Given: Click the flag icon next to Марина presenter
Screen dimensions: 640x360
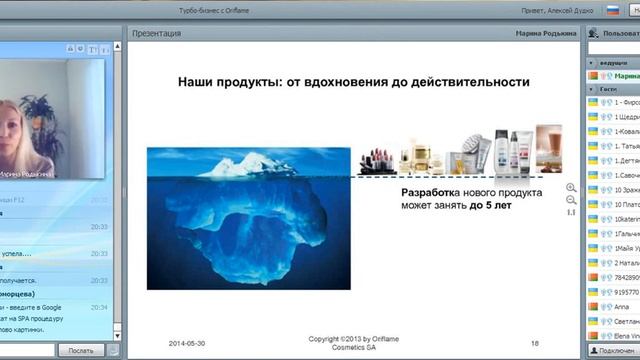Looking at the screenshot, I should tap(593, 76).
